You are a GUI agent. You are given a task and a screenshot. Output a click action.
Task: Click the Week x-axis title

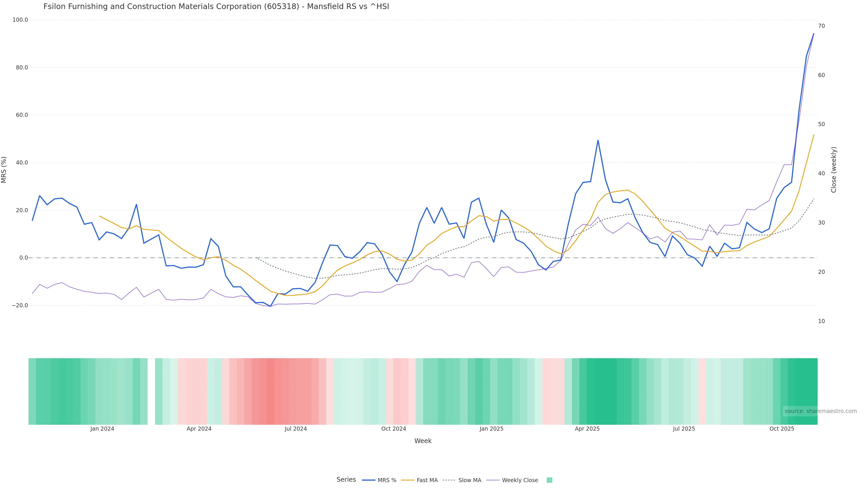423,441
